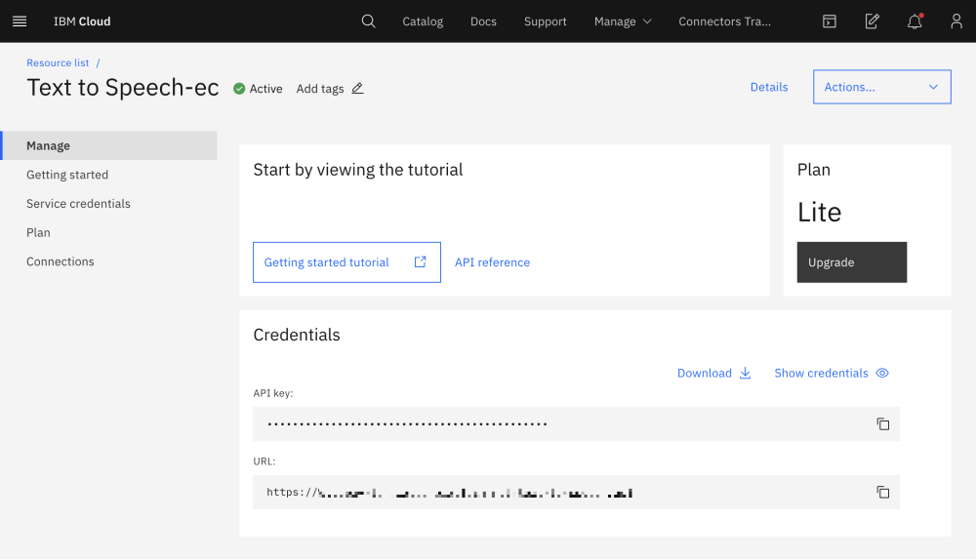The image size is (976, 560).
Task: Open the Manage dropdown in header
Action: [623, 21]
